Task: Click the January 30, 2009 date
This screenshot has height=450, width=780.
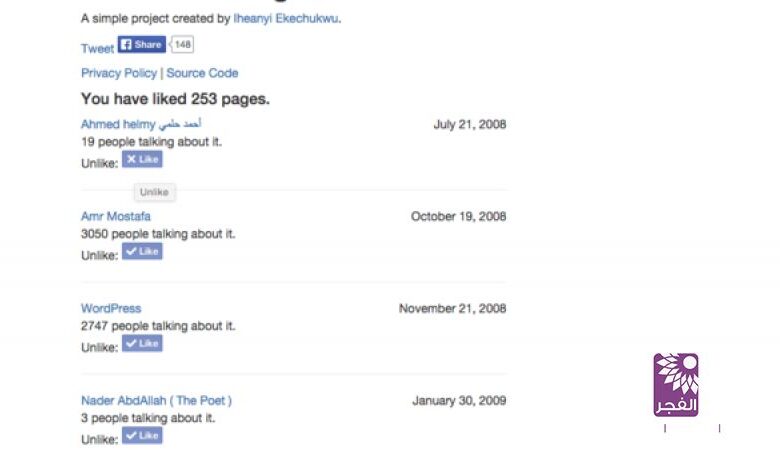Action: tap(459, 401)
